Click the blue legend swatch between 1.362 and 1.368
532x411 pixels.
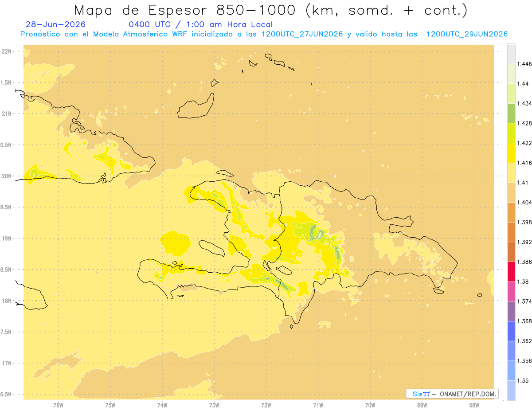point(511,331)
